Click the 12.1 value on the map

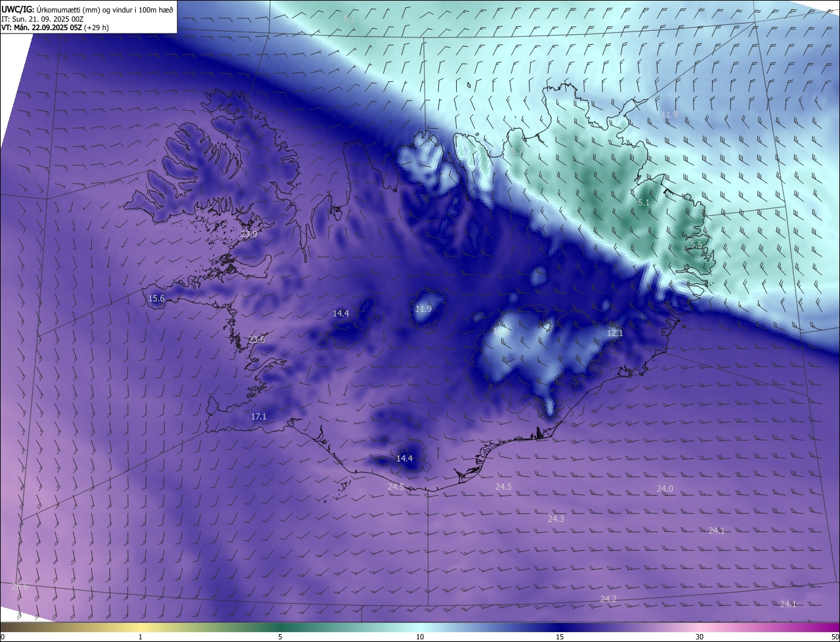[615, 333]
